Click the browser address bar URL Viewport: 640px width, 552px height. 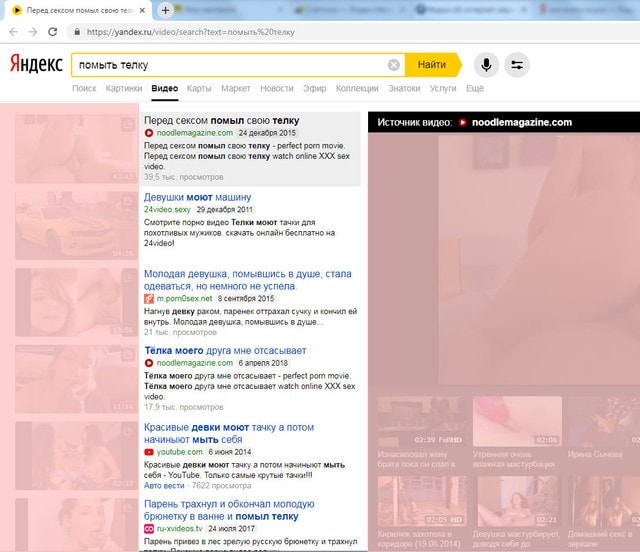[x=191, y=32]
